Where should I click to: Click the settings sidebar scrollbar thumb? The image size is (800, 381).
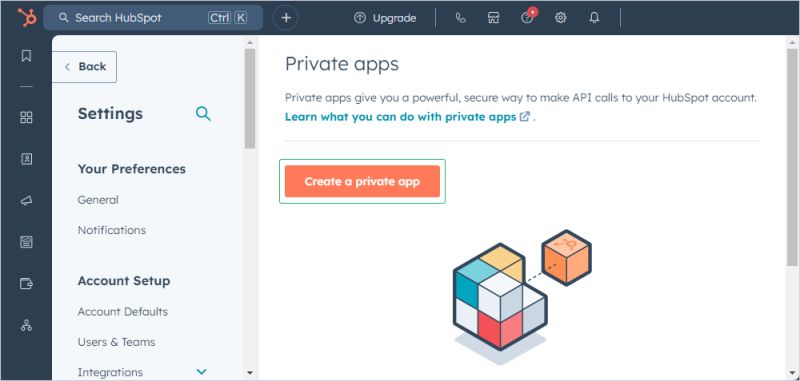pyautogui.click(x=249, y=98)
